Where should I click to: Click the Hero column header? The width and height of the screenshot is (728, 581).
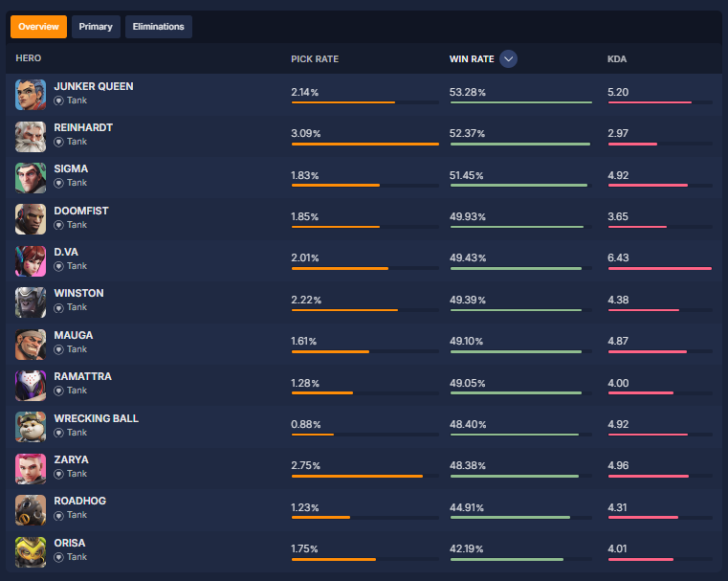(x=29, y=59)
